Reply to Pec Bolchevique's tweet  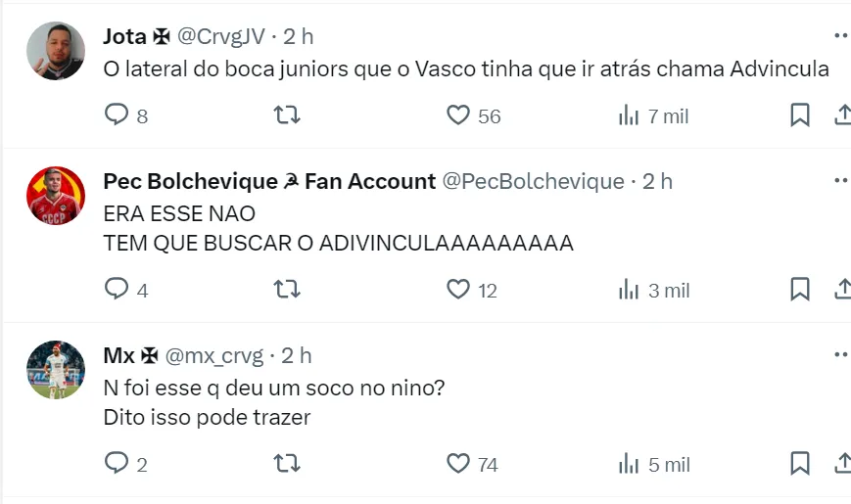click(x=118, y=290)
